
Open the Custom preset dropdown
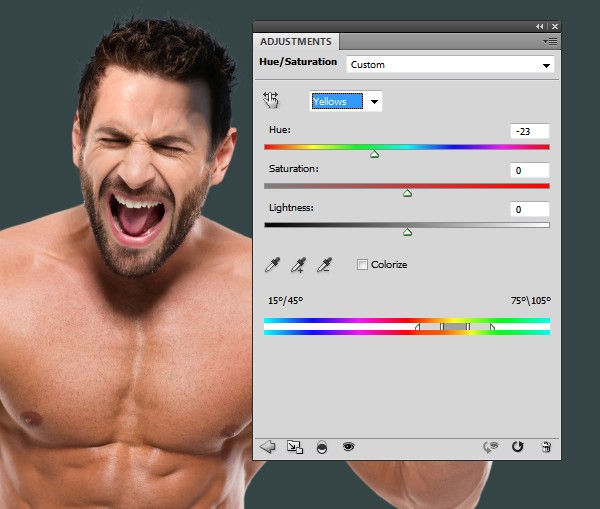tap(449, 65)
